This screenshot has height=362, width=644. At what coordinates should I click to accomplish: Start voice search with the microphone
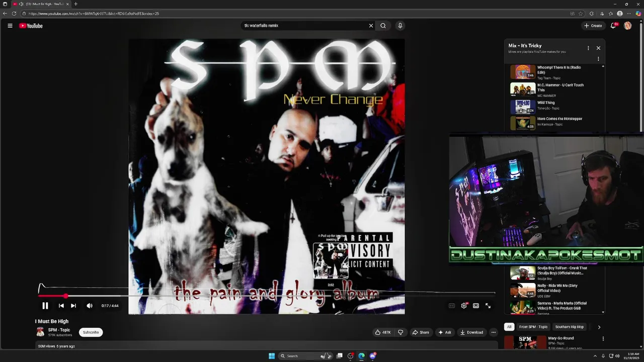pos(400,26)
